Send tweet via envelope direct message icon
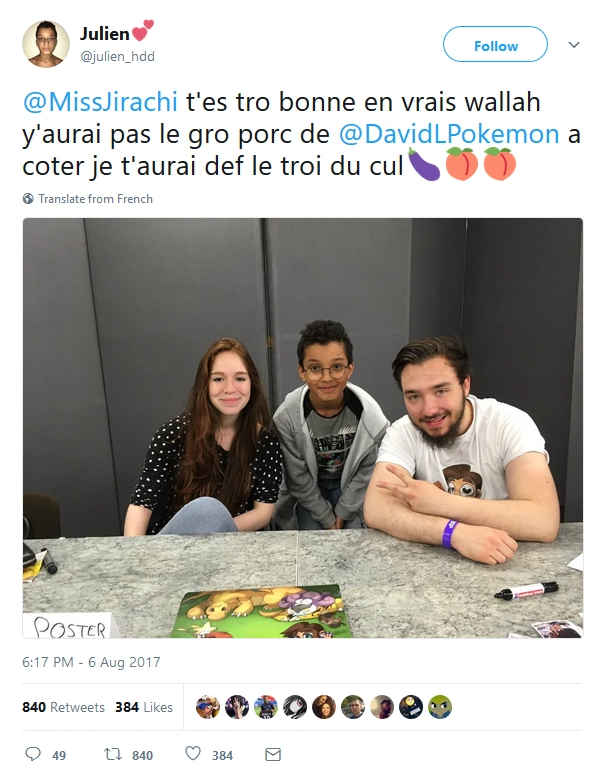 273,754
